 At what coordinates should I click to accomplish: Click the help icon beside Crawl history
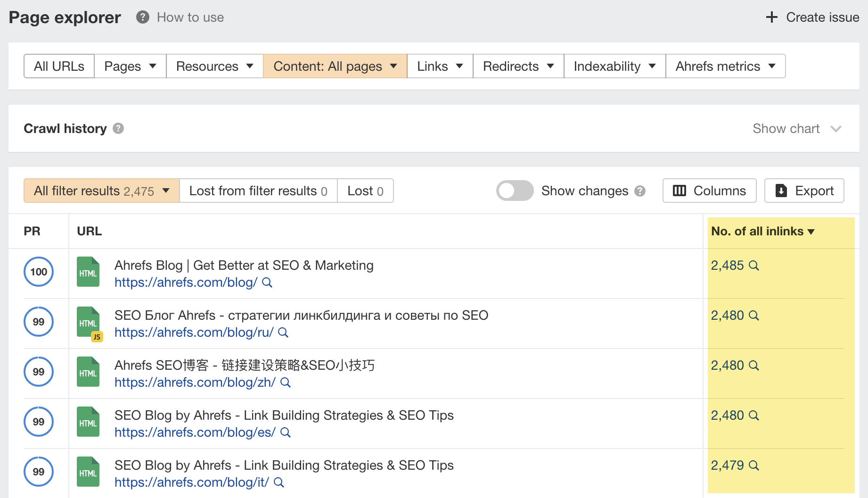click(118, 128)
